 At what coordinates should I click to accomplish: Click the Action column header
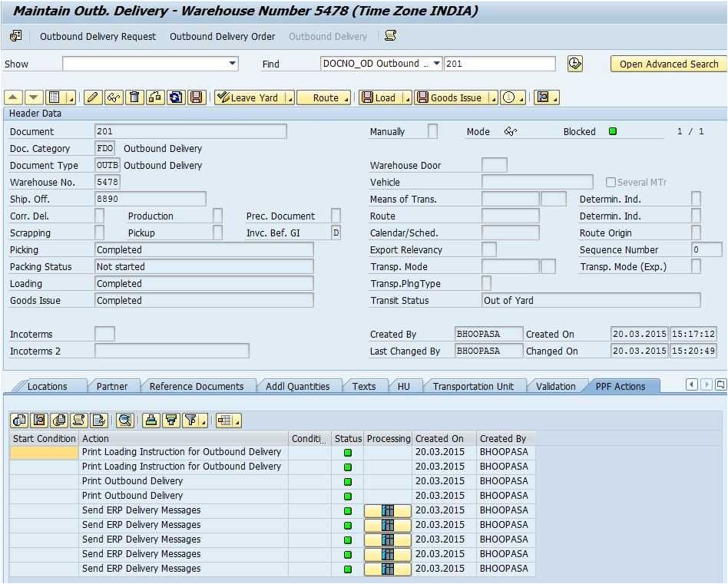(x=184, y=438)
